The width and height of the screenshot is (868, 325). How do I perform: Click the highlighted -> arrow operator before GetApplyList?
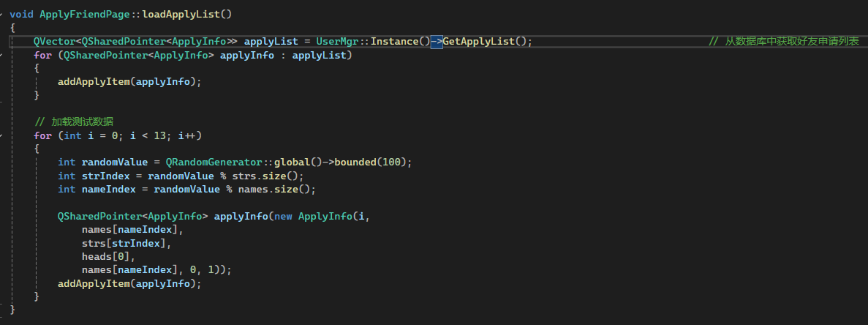tap(437, 41)
